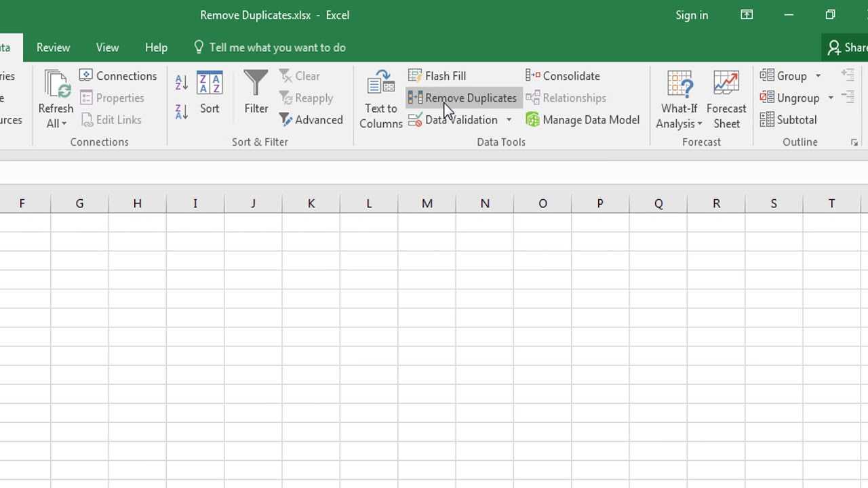Select column M header
The width and height of the screenshot is (868, 488).
click(x=427, y=203)
